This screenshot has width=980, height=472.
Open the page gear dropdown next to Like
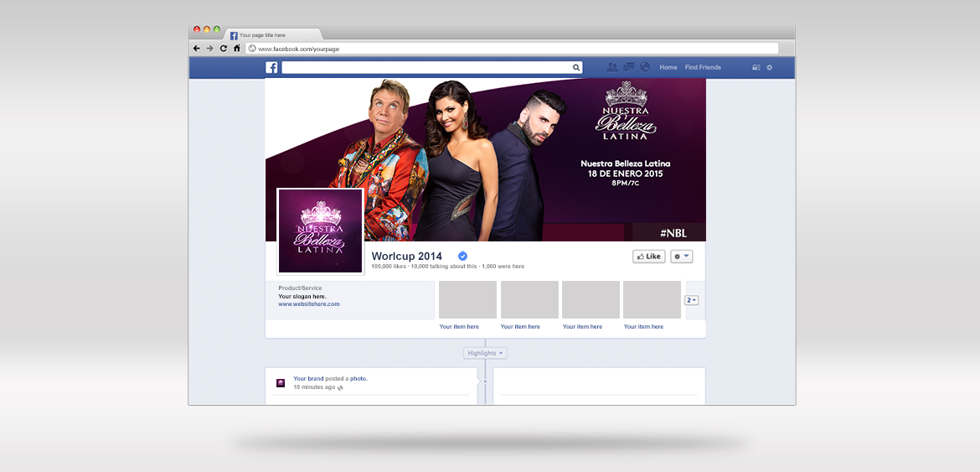coord(681,257)
